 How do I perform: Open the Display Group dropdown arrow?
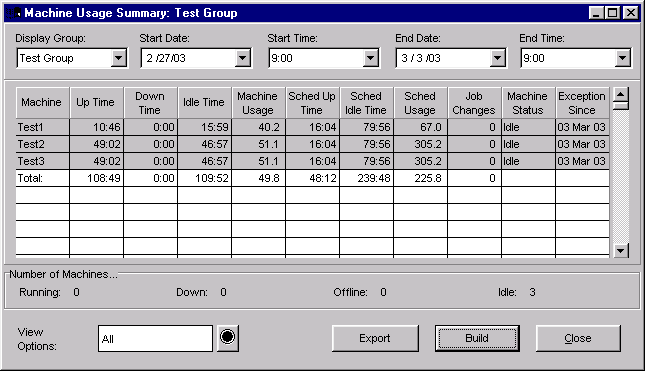pos(118,58)
